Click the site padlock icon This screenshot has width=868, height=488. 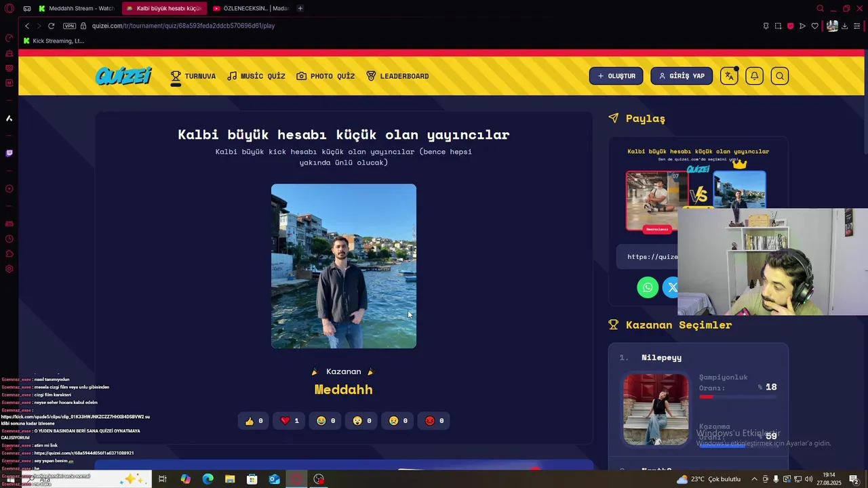(x=83, y=26)
